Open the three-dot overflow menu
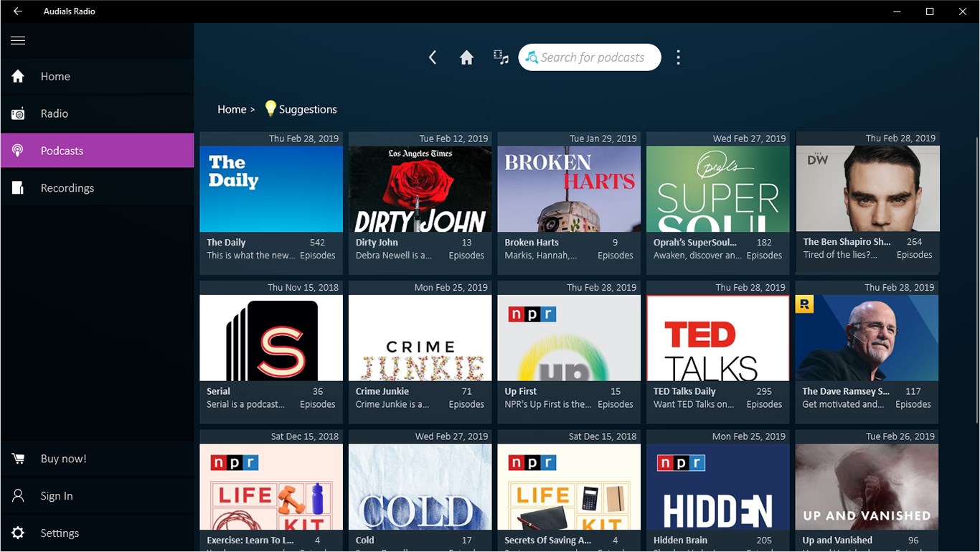This screenshot has width=980, height=552. point(678,57)
